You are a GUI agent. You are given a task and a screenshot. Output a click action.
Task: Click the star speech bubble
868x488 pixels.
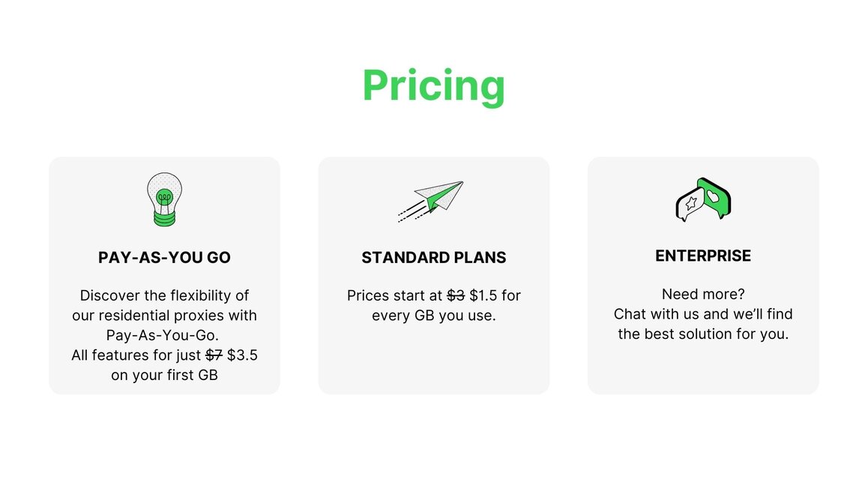(x=690, y=205)
